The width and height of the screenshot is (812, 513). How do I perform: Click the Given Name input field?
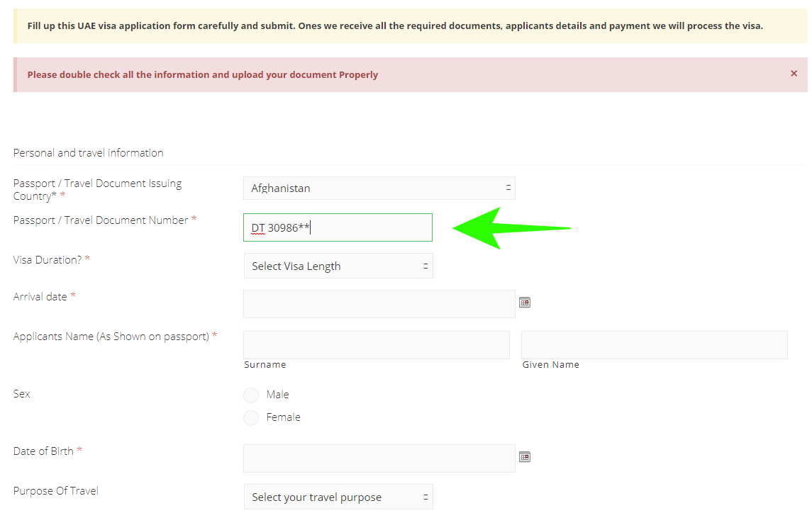(x=654, y=345)
